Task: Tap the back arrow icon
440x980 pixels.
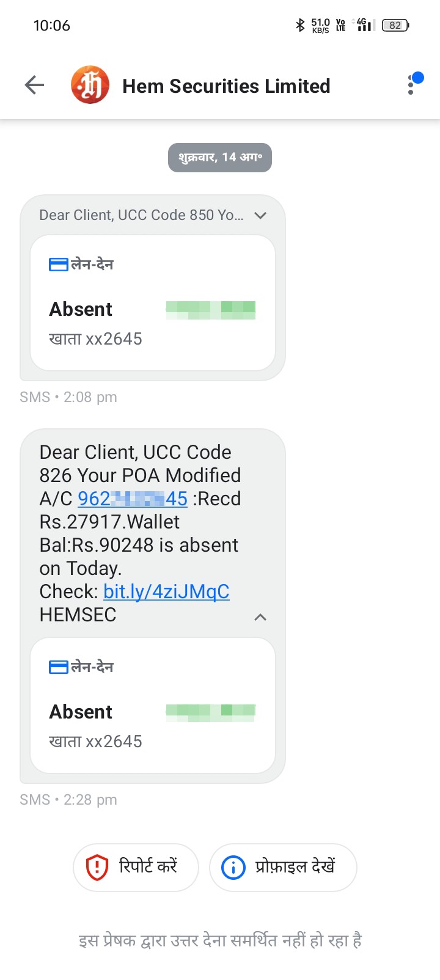Action: [34, 86]
